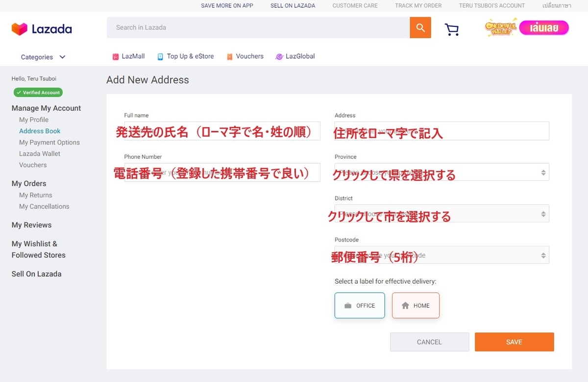
Task: Open the Postcode dropdown
Action: click(442, 255)
